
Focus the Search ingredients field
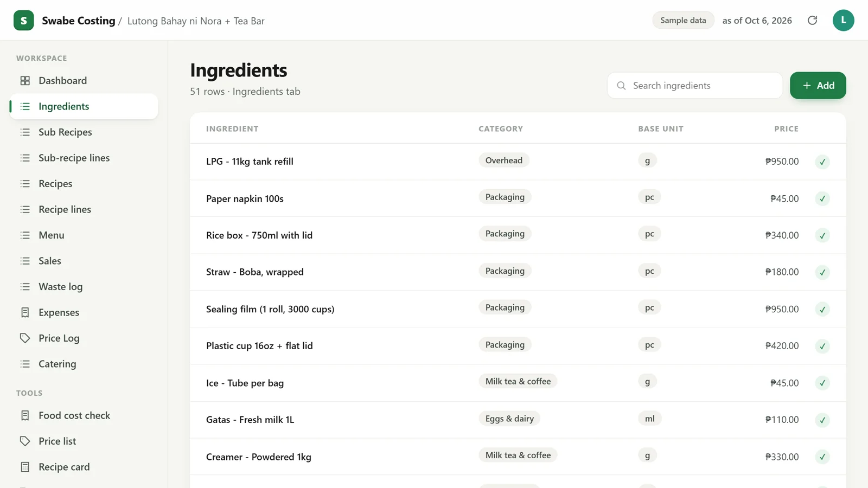pyautogui.click(x=694, y=86)
